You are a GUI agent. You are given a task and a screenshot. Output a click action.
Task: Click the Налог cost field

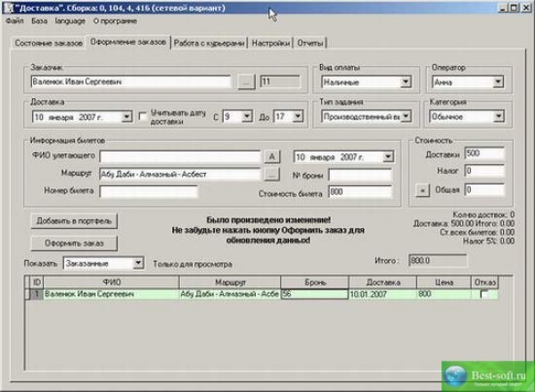[484, 171]
